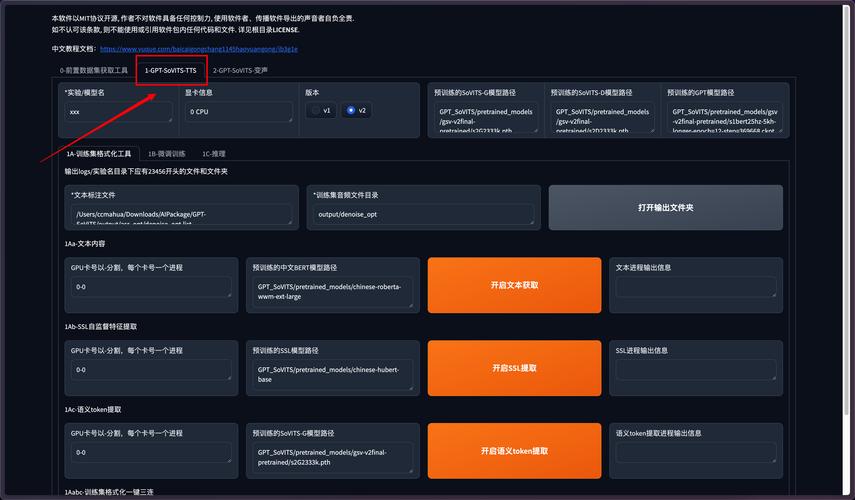The image size is (855, 500).
Task: Edit the 预训练的SoVITS-D模型路径 field
Action: pyautogui.click(x=602, y=117)
